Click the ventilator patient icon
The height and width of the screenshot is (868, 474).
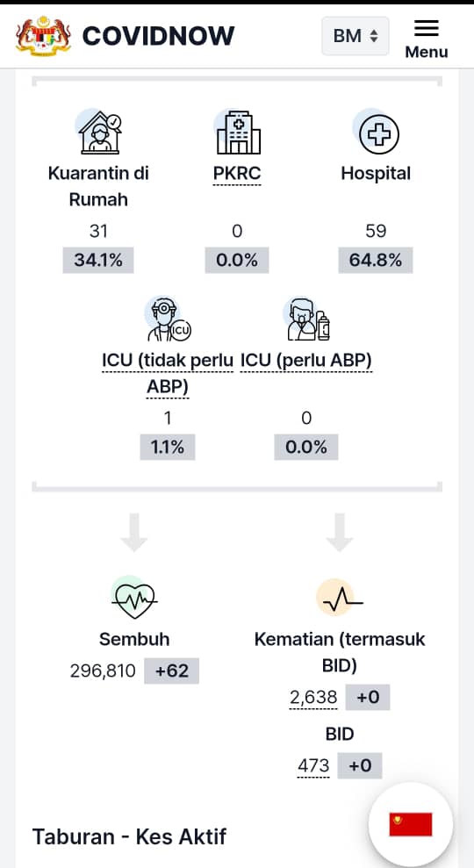click(306, 319)
